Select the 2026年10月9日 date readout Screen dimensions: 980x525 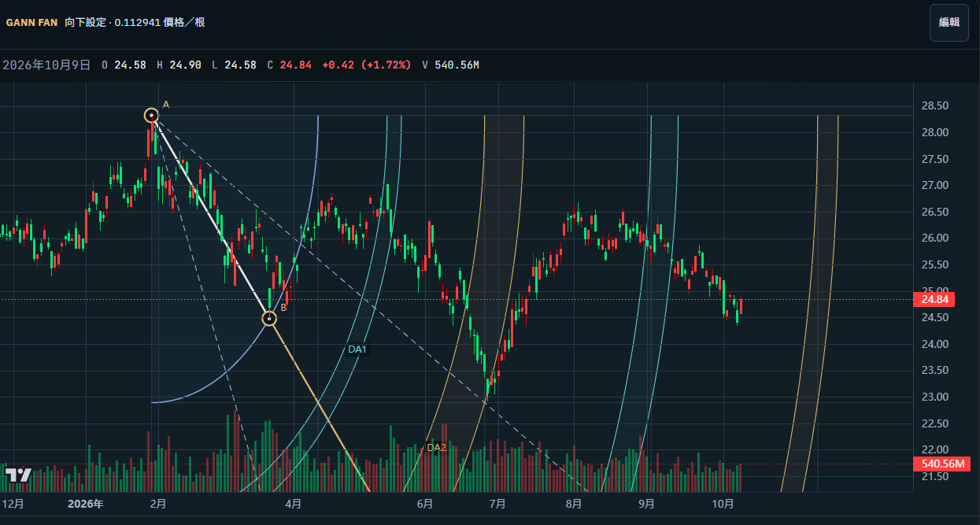46,65
